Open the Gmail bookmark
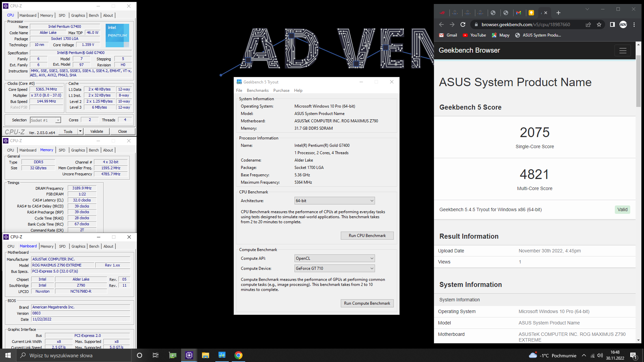 [448, 35]
